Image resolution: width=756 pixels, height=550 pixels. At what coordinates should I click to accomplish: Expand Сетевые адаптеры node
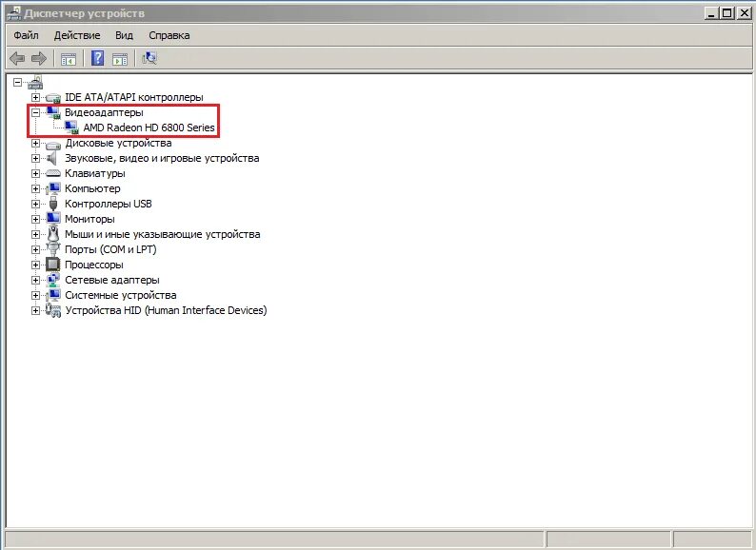[x=35, y=280]
